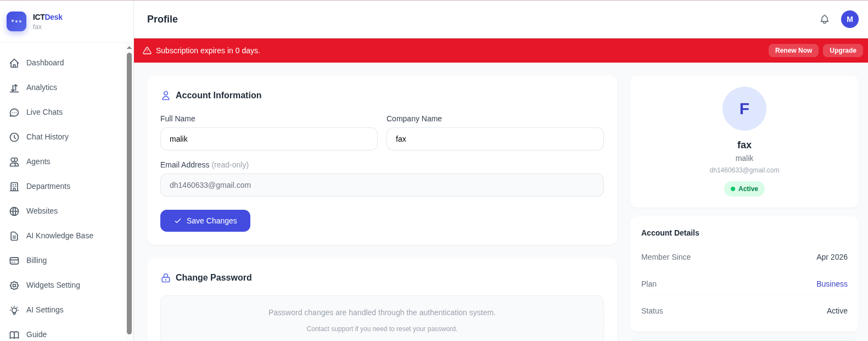
Task: Click the "dh1460633@gmail.com" text under avatar
Action: point(744,170)
